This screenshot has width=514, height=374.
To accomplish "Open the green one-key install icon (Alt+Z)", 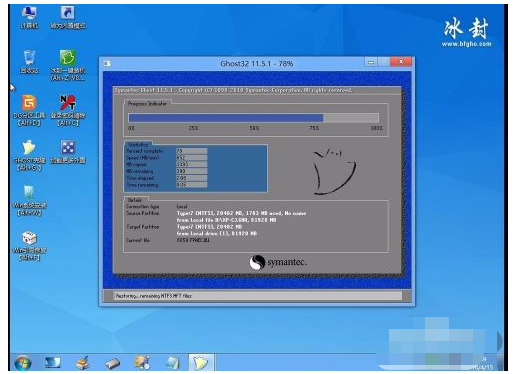I will pyautogui.click(x=68, y=65).
